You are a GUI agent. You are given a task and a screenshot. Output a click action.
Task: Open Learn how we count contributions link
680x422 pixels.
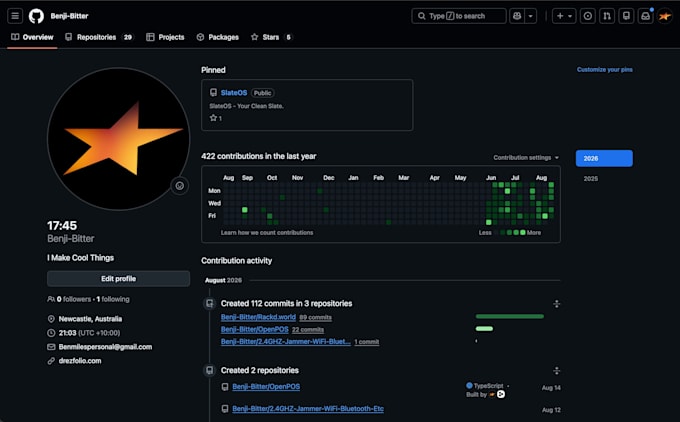pyautogui.click(x=267, y=232)
